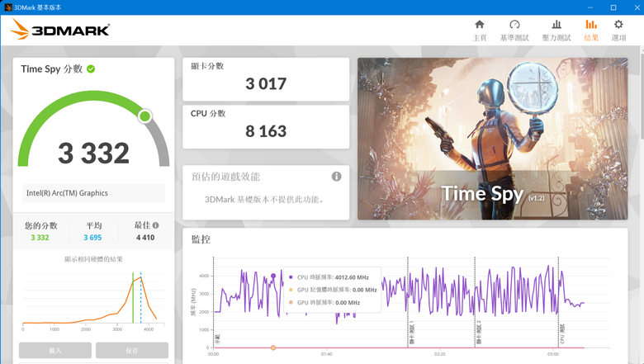Click the 3DMark 基礎版本不提供此功能 notice
Viewport: 644px width, 364px height.
pos(265,200)
